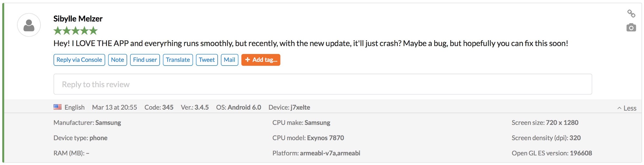644x165 pixels.
Task: Click the camera screenshot icon
Action: pos(631,28)
